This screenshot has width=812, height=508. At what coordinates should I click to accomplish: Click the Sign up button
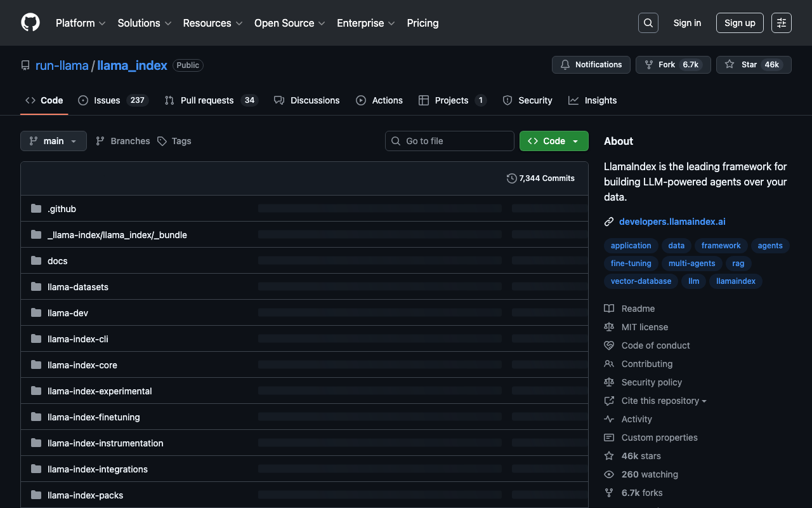coord(740,23)
